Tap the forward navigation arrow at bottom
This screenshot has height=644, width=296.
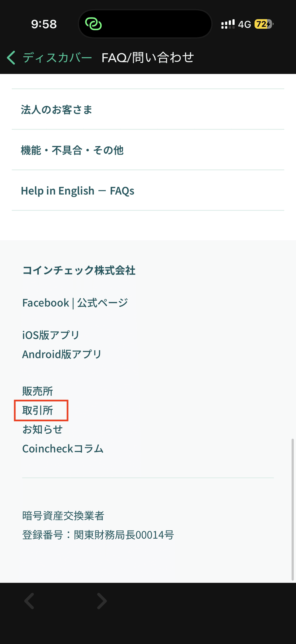pos(101,601)
